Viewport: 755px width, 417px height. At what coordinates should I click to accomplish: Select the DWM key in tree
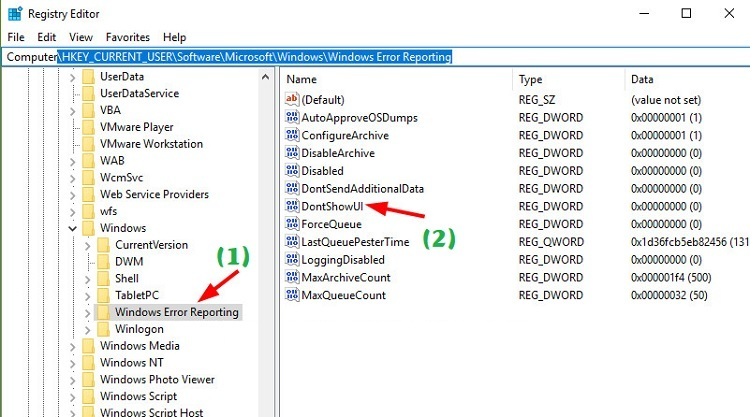(129, 261)
